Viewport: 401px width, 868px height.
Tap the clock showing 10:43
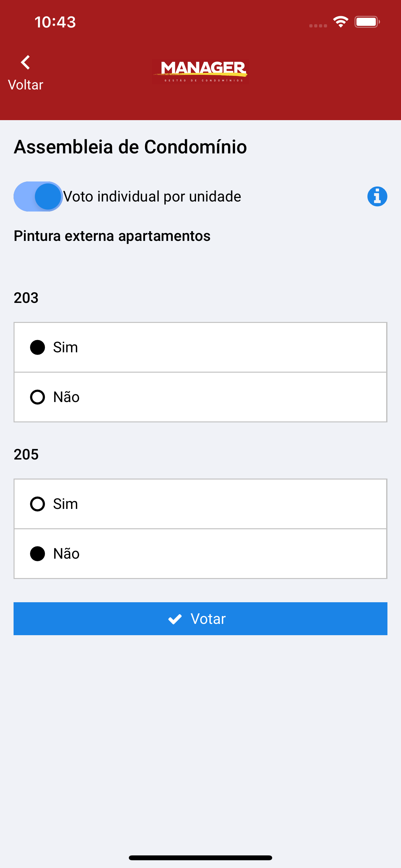(x=55, y=22)
